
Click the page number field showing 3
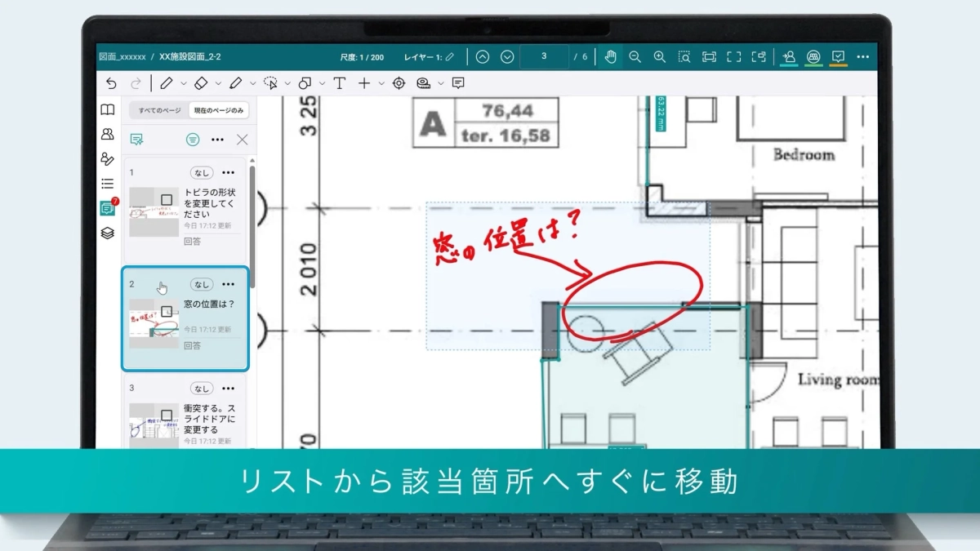[544, 56]
